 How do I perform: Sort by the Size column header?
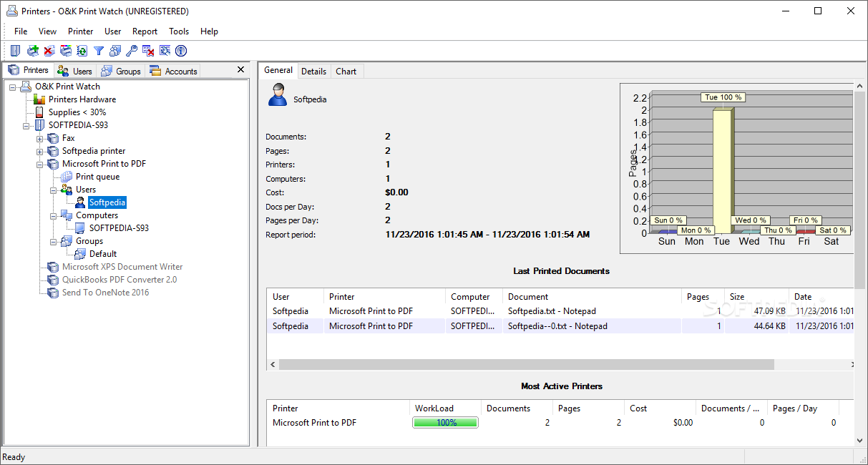(756, 296)
